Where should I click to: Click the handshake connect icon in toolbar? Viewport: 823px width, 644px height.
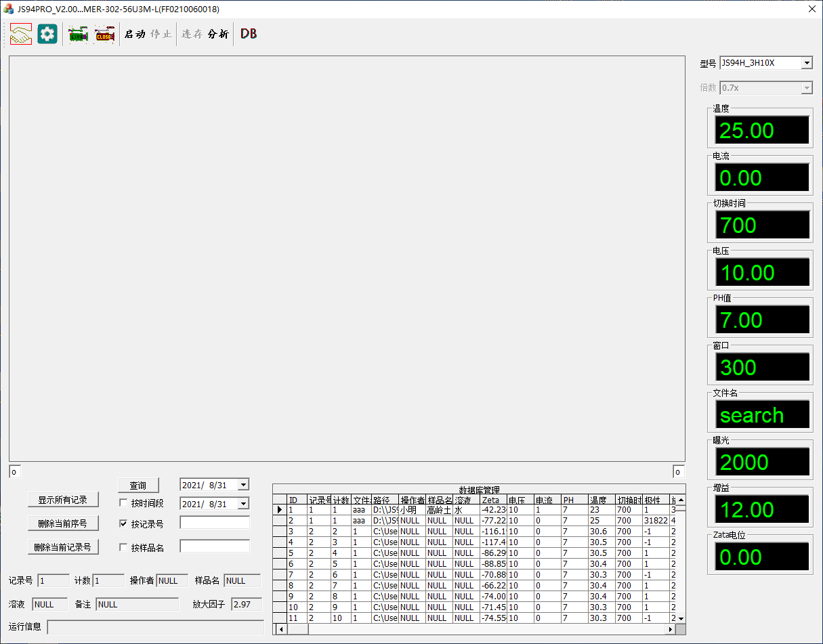coord(20,34)
